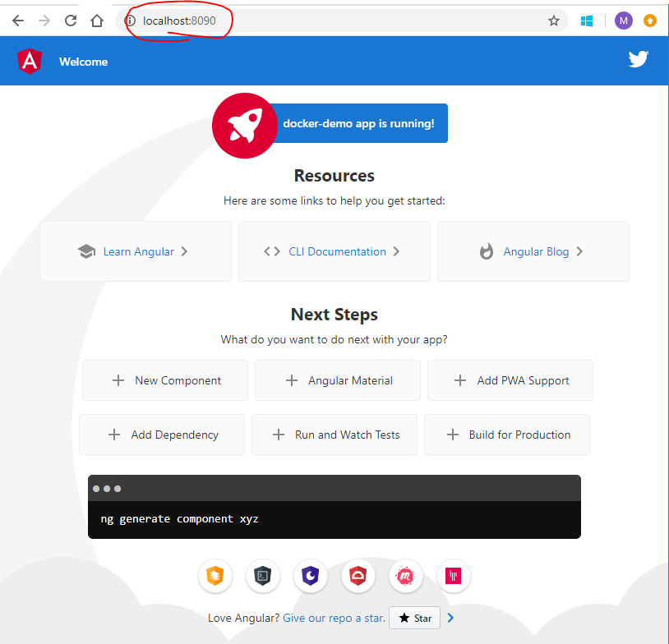Viewport: 669px width, 644px height.
Task: Click 'What do you want to do next' text
Action: tap(334, 339)
